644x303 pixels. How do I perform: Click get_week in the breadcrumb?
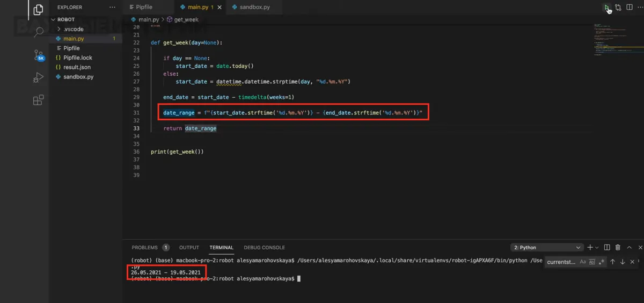coord(186,19)
